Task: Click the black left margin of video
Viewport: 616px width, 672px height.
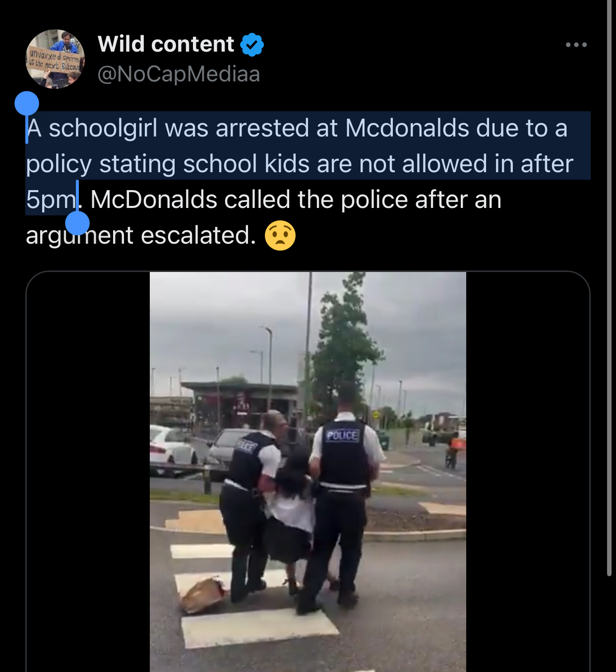Action: 88,471
